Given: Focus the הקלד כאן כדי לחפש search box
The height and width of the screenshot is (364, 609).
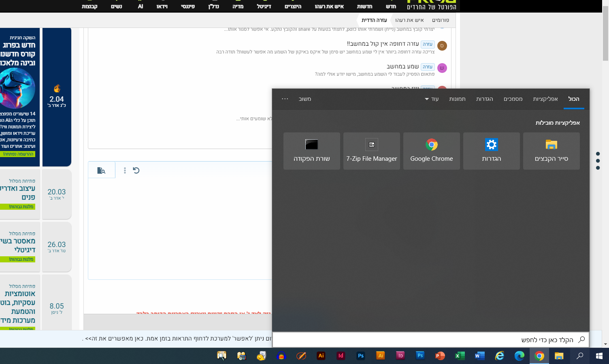Looking at the screenshot, I should (x=431, y=340).
